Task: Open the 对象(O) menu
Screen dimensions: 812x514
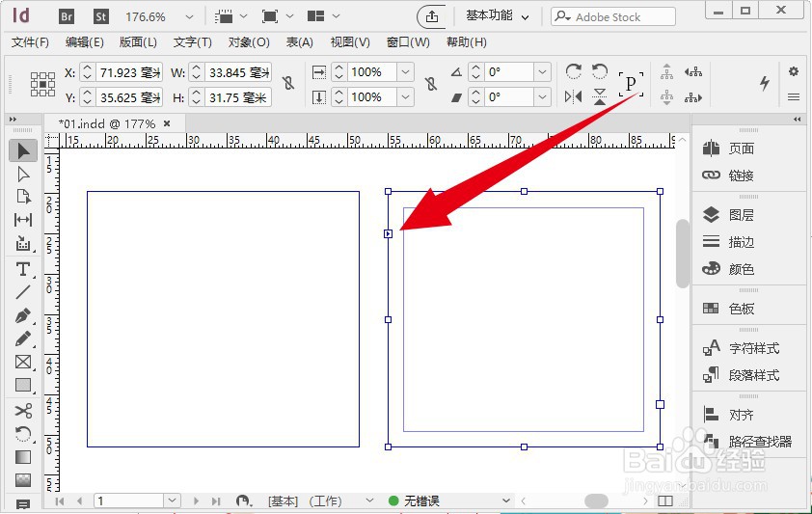Action: coord(248,42)
